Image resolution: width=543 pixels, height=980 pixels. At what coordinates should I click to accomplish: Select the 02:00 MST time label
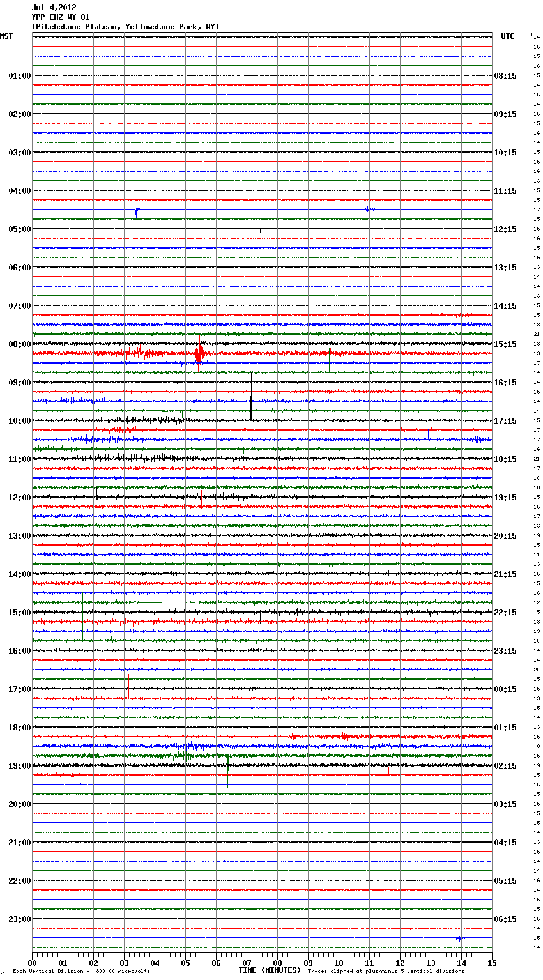19,114
